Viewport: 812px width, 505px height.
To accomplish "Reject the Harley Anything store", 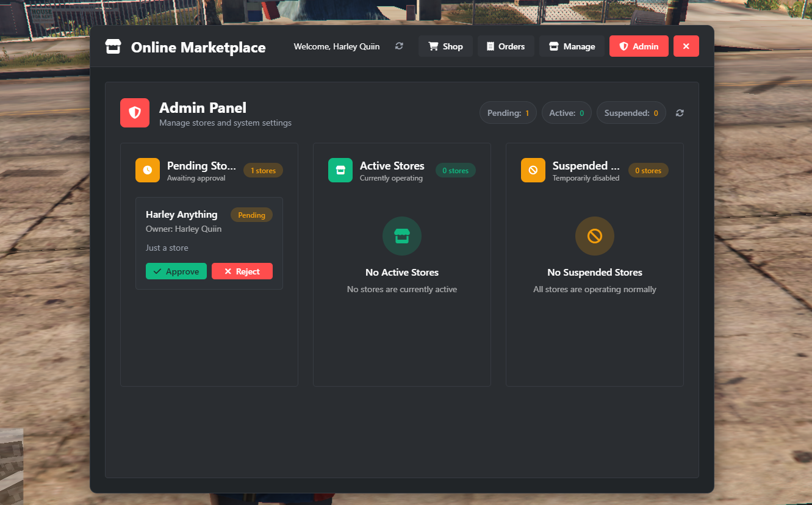I will tap(242, 271).
